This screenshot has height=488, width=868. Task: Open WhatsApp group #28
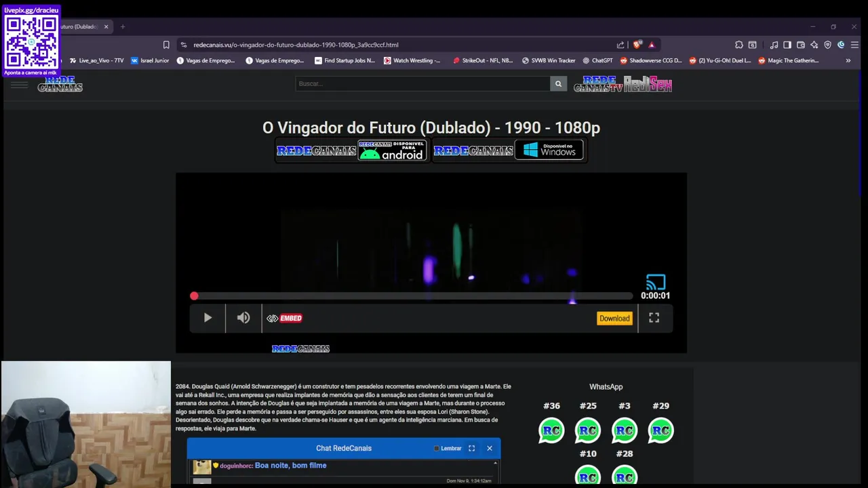625,476
